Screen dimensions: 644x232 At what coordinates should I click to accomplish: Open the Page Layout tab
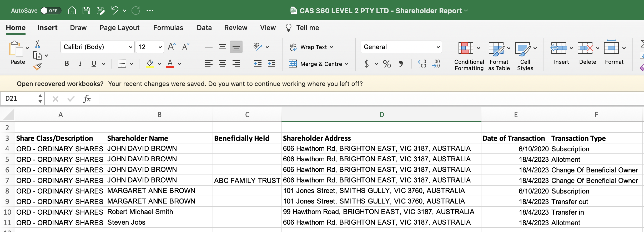(119, 28)
